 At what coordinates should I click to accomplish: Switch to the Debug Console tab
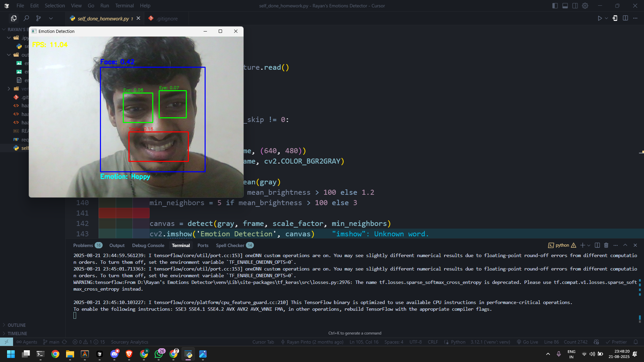148,245
